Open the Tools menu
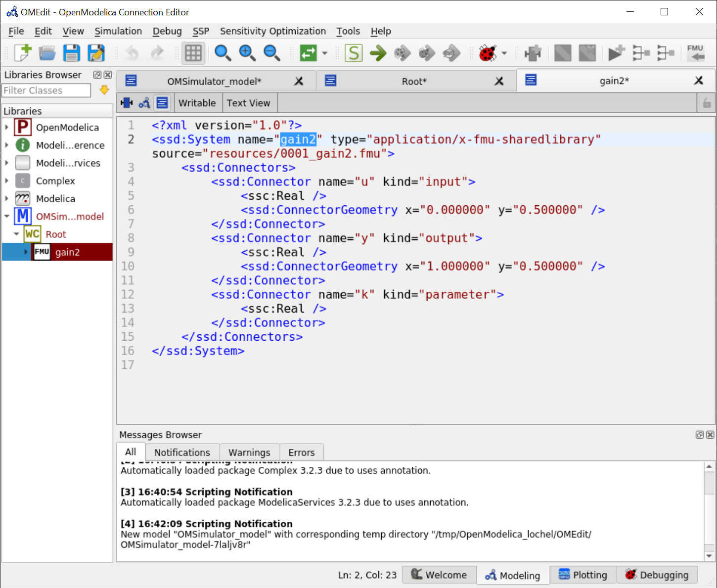The width and height of the screenshot is (717, 588). (348, 31)
